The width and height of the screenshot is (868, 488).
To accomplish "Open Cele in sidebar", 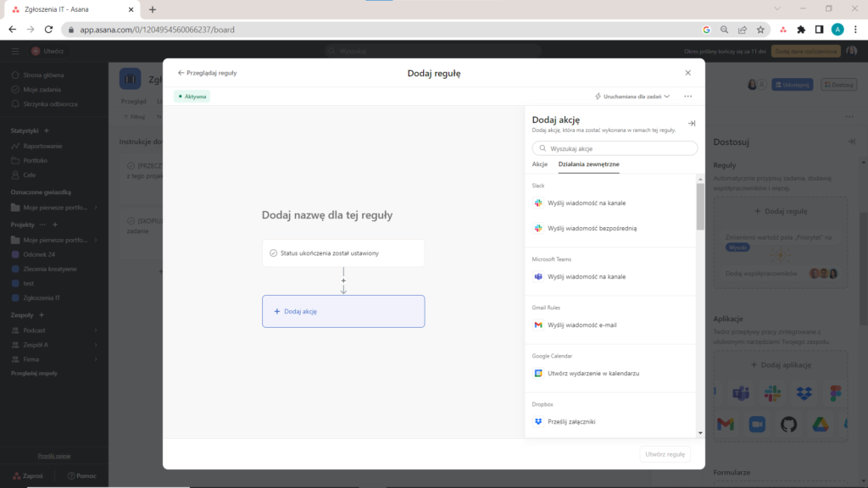I will point(30,175).
